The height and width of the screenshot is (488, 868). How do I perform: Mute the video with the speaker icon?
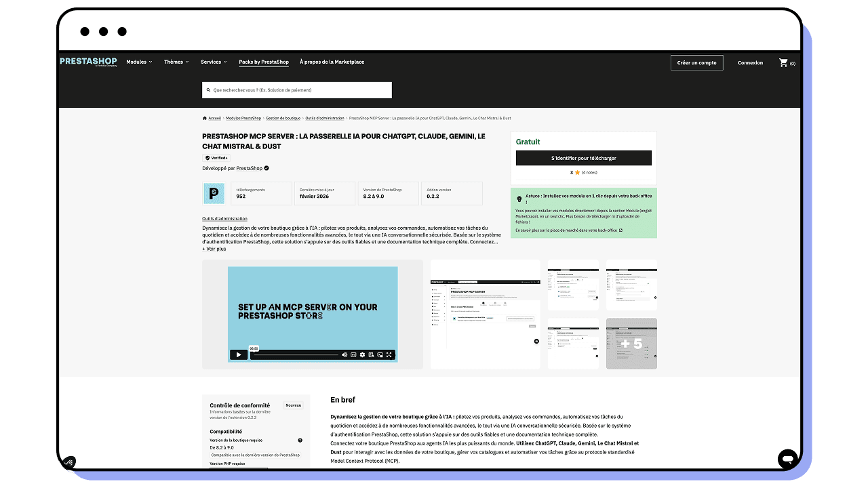click(344, 354)
